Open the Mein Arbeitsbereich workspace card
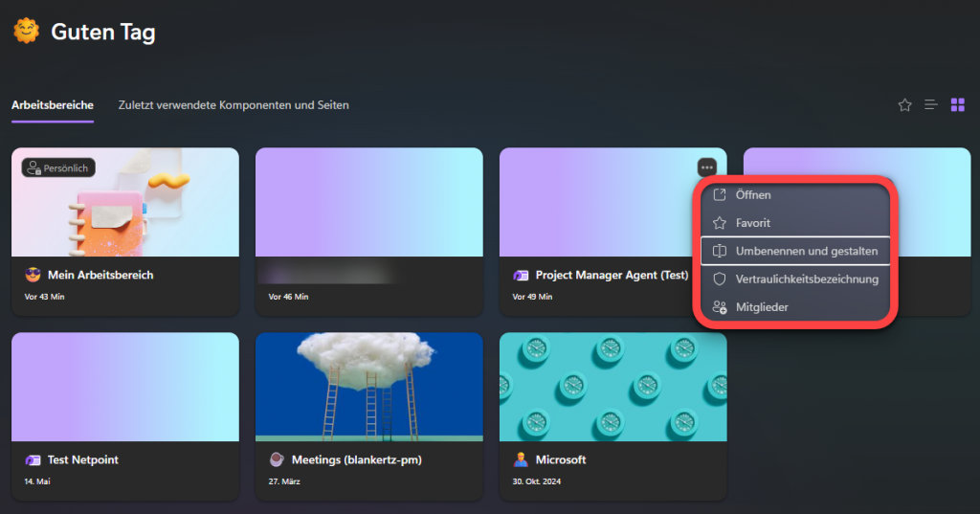Image resolution: width=980 pixels, height=514 pixels. click(124, 203)
